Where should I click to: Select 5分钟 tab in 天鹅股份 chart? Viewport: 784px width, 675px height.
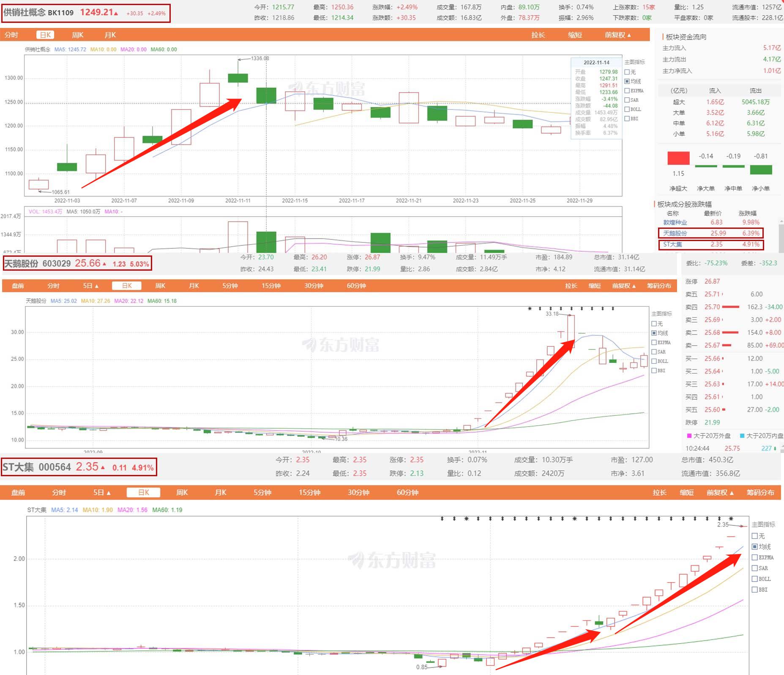pyautogui.click(x=230, y=286)
